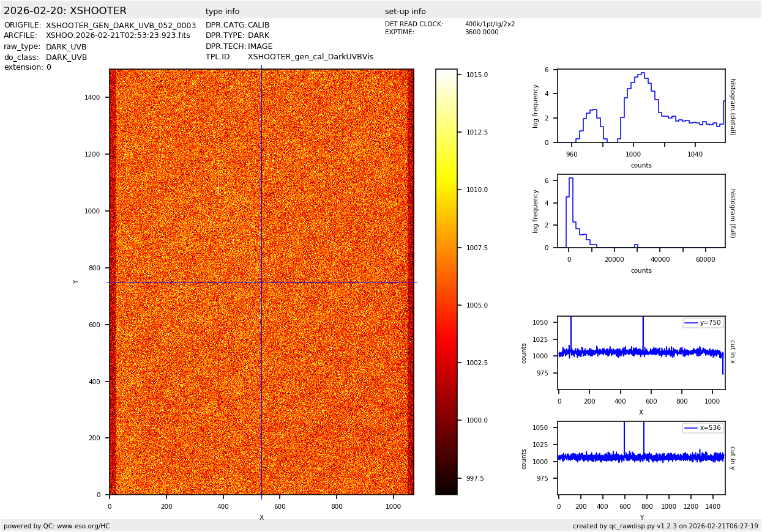This screenshot has height=532, width=762.
Task: Select the 'type info' header
Action: click(222, 12)
